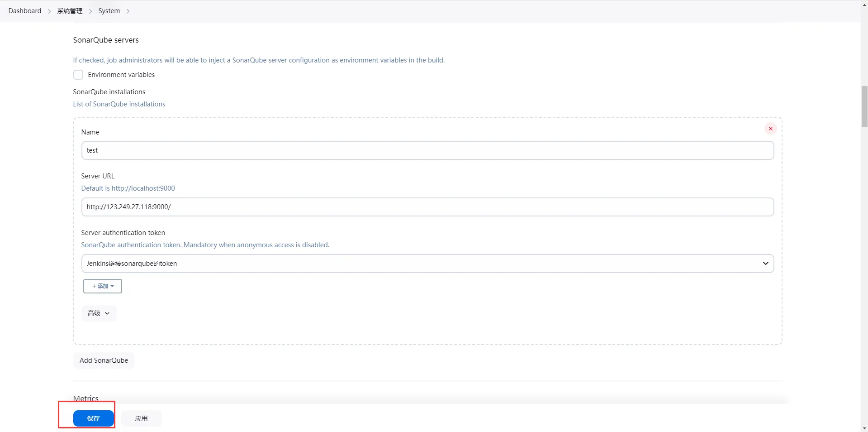Image resolution: width=868 pixels, height=432 pixels.
Task: Remove the test SonarQube installation with the red X
Action: (x=770, y=129)
